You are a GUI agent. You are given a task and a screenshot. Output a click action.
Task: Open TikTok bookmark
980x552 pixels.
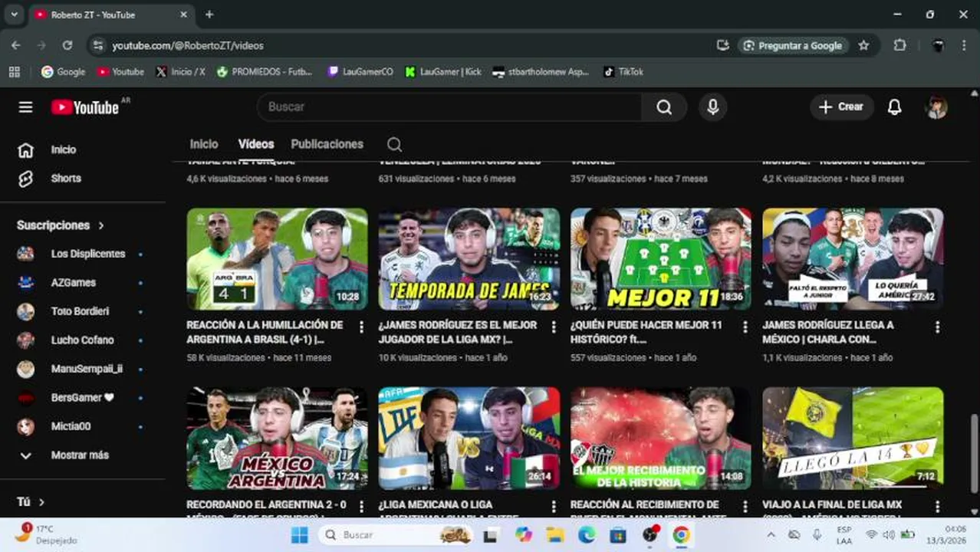tap(623, 71)
